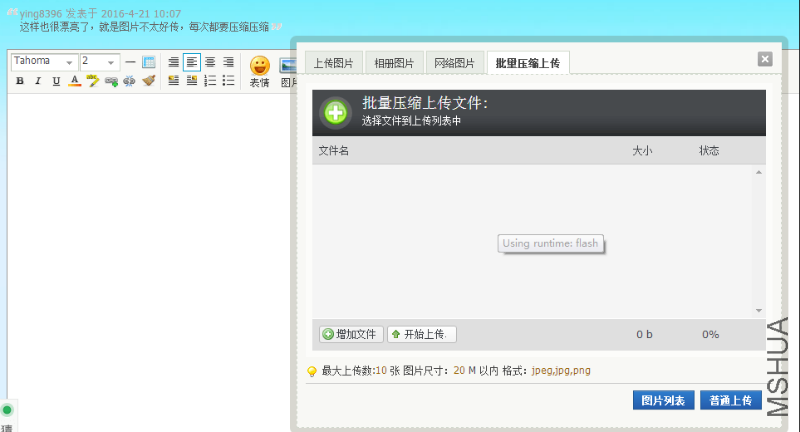The width and height of the screenshot is (800, 432).
Task: Click the large green plus add icon
Action: pos(335,113)
